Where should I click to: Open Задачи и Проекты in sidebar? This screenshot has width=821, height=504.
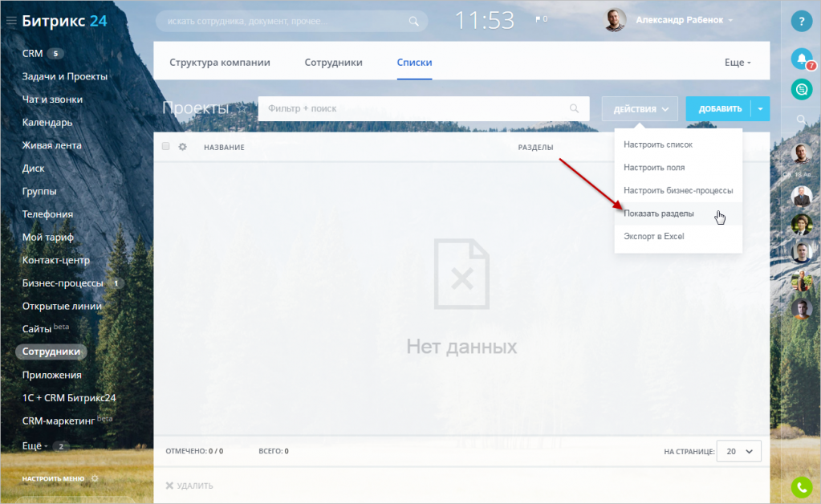coord(65,76)
